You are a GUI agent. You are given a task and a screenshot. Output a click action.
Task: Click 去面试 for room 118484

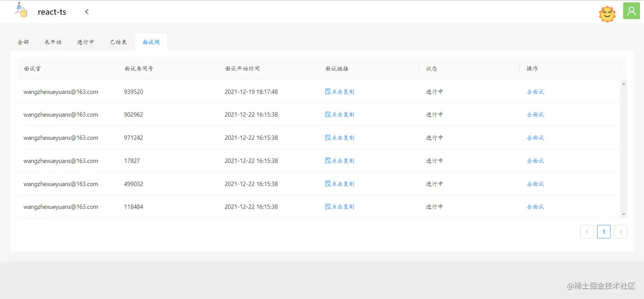pyautogui.click(x=535, y=207)
